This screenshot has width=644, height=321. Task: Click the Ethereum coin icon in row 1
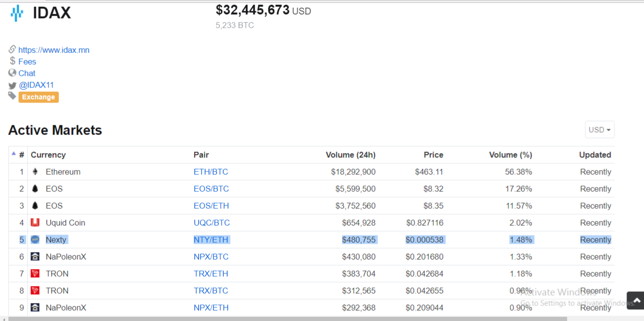pyautogui.click(x=35, y=172)
